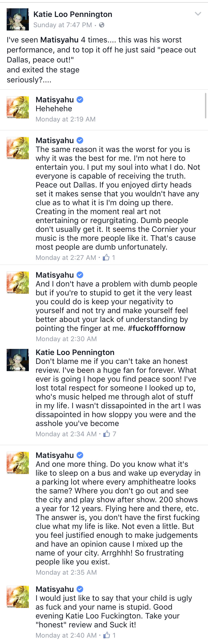Viewport: 208px width, 644px height.
Task: Click the bold Matisyahu tag in post
Action: [60, 40]
